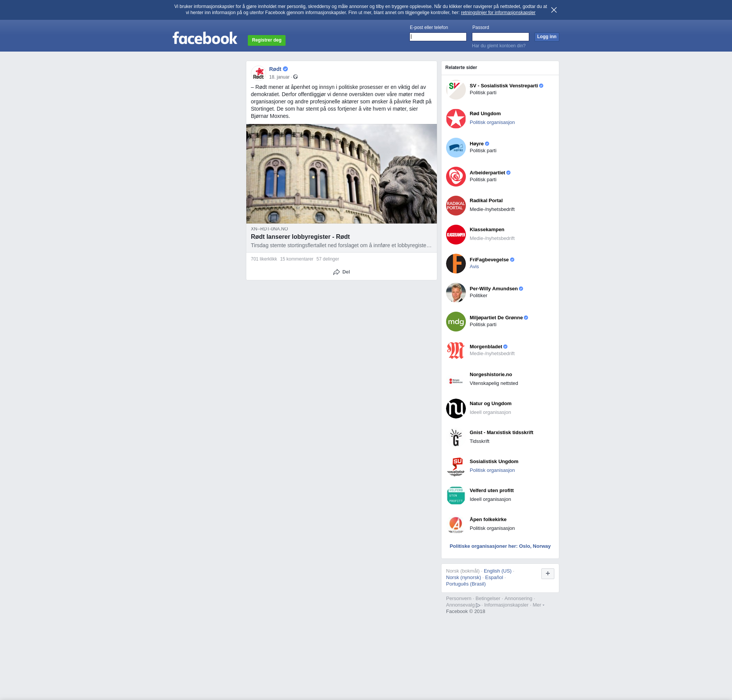732x700 pixels.
Task: Click the Facebook logo
Action: (x=205, y=38)
